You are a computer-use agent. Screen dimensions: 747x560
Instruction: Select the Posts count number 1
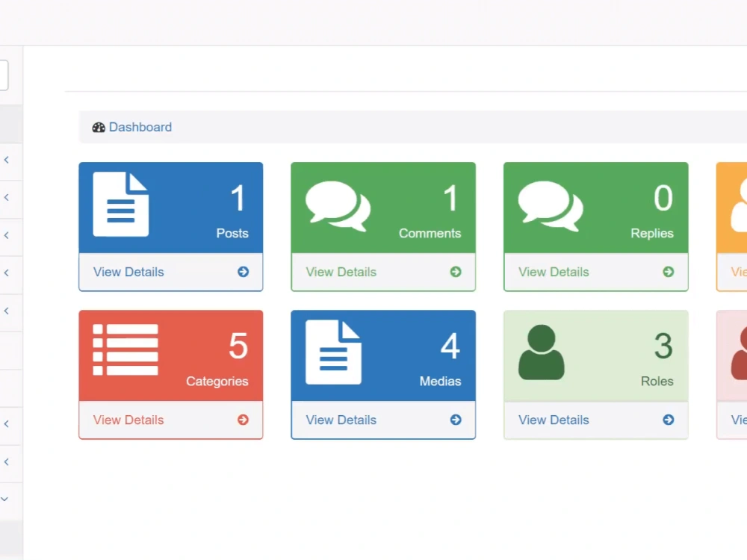(238, 198)
